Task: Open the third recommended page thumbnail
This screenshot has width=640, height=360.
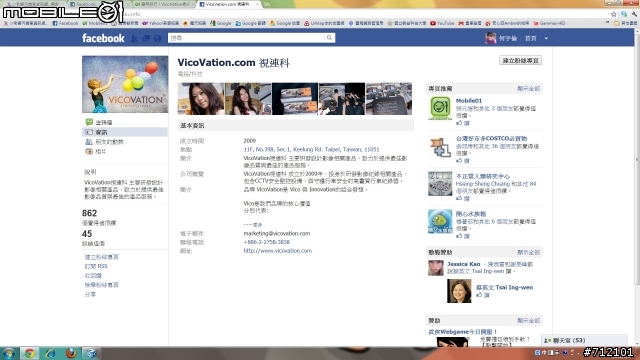Action: [440, 184]
